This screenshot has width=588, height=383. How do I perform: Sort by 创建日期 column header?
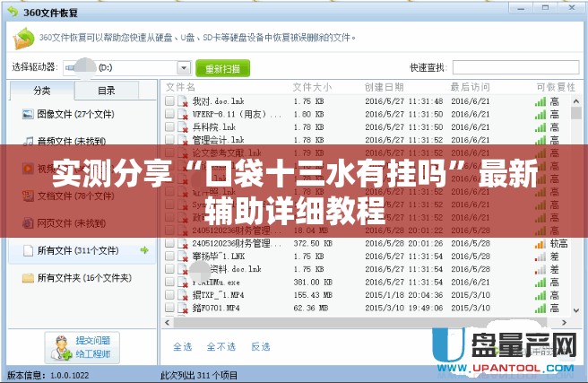(384, 87)
